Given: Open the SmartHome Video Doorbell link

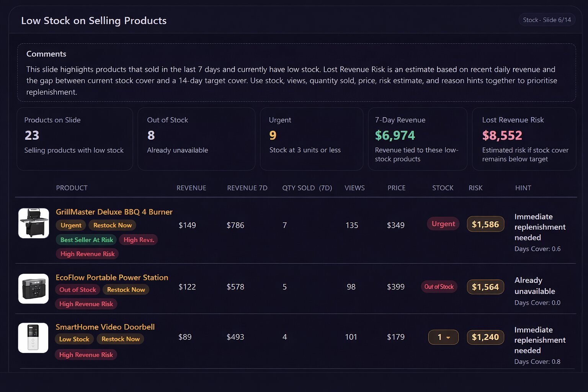Looking at the screenshot, I should point(105,327).
